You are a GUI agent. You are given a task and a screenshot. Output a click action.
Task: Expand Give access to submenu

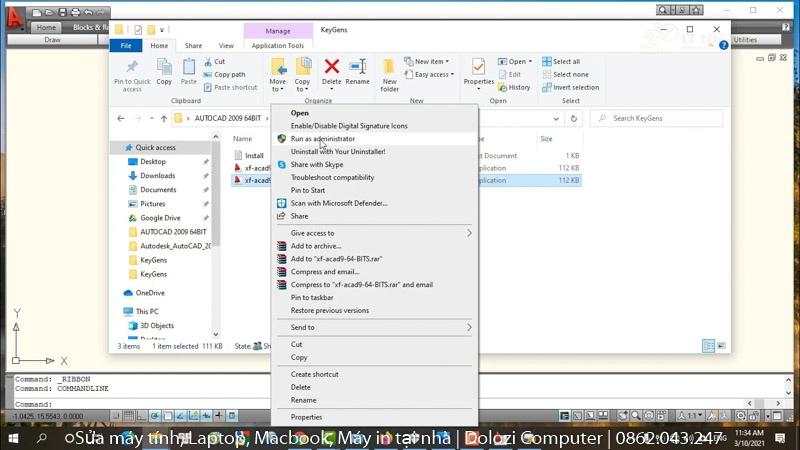(374, 233)
